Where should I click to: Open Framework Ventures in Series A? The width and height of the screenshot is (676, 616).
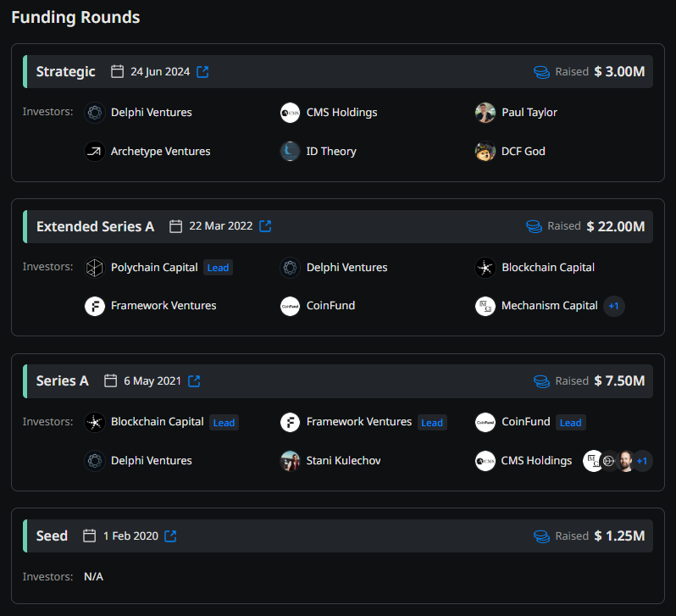(x=358, y=422)
